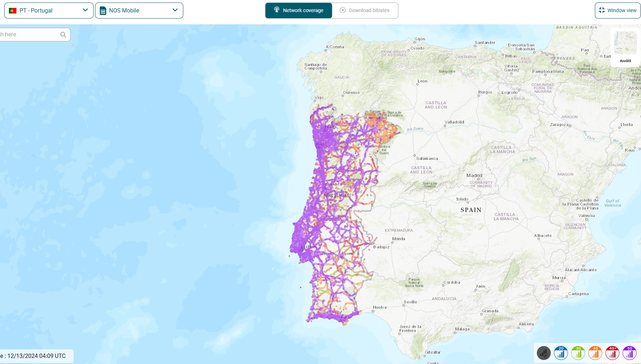
Task: Toggle 2G coverage visibility
Action: (x=561, y=353)
